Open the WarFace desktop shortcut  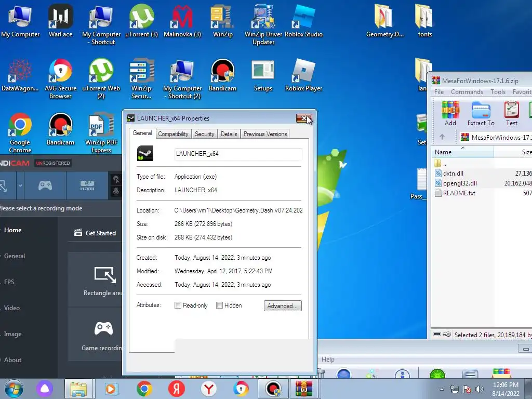pyautogui.click(x=60, y=20)
